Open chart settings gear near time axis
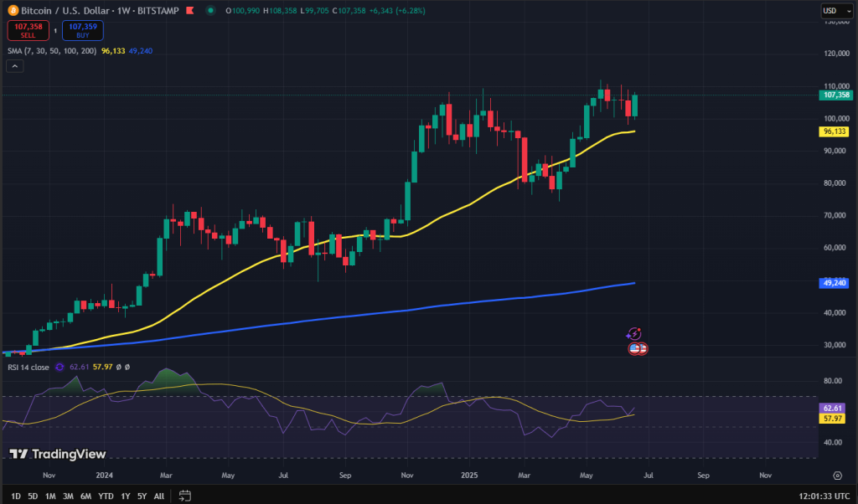This screenshot has height=504, width=858. point(837,476)
